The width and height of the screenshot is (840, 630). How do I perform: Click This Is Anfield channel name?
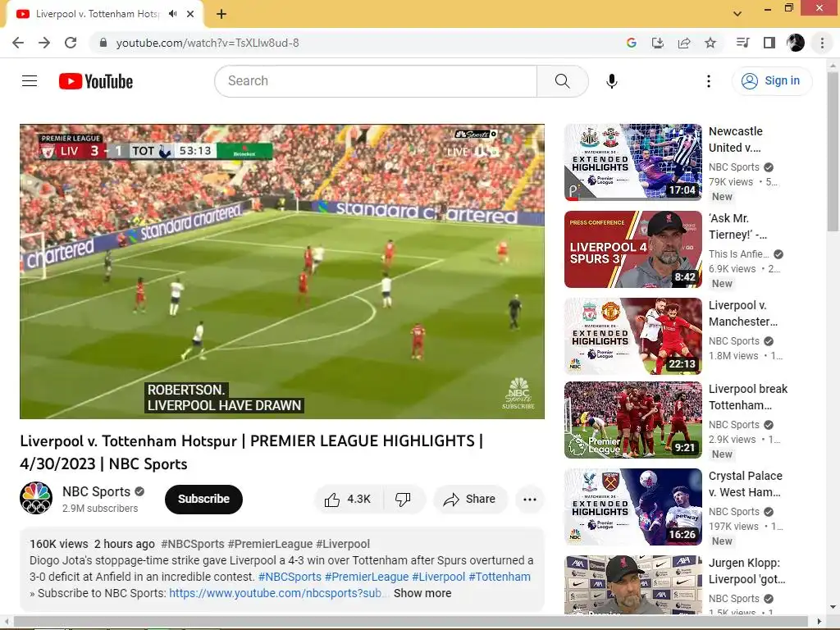(739, 254)
